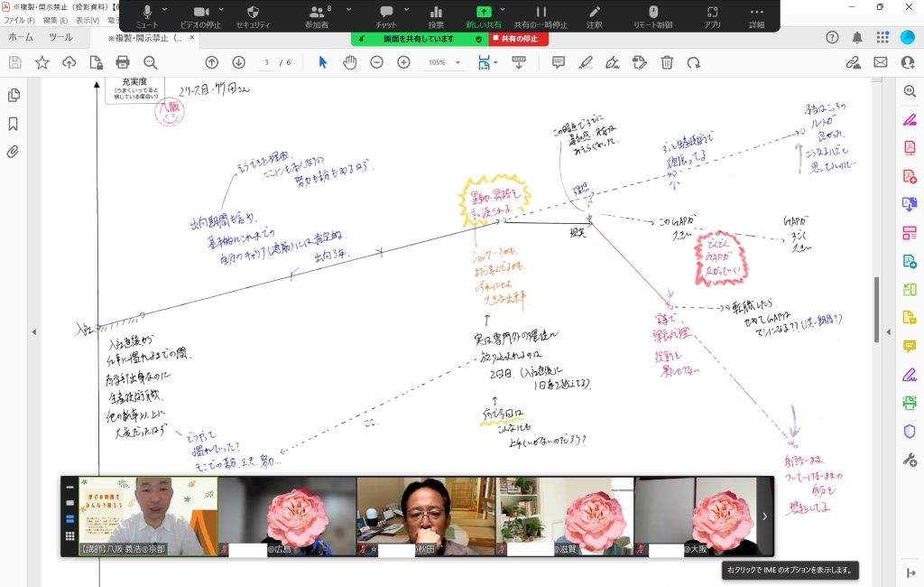
Task: Mute the microphone in Zoom toolbar
Action: pyautogui.click(x=146, y=14)
